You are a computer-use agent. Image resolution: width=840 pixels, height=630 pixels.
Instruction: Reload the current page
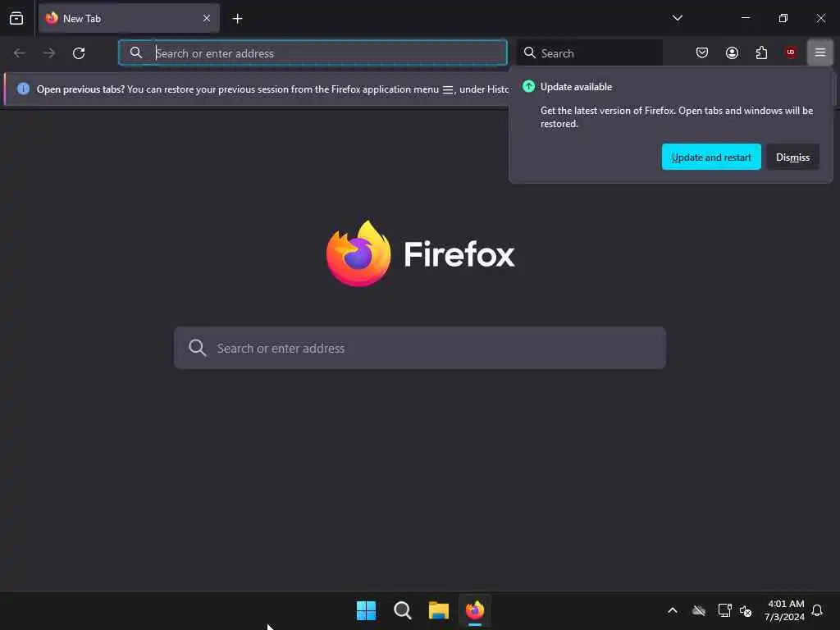click(79, 52)
